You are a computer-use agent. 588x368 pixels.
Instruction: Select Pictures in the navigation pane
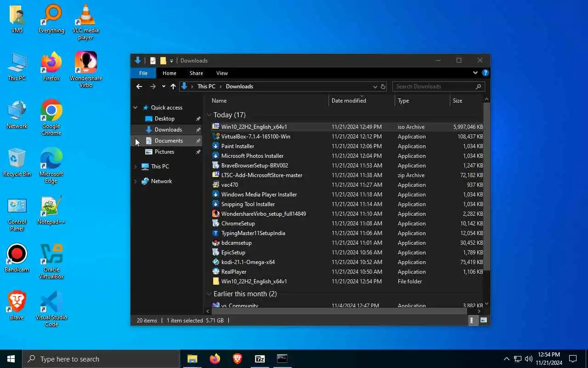click(164, 152)
